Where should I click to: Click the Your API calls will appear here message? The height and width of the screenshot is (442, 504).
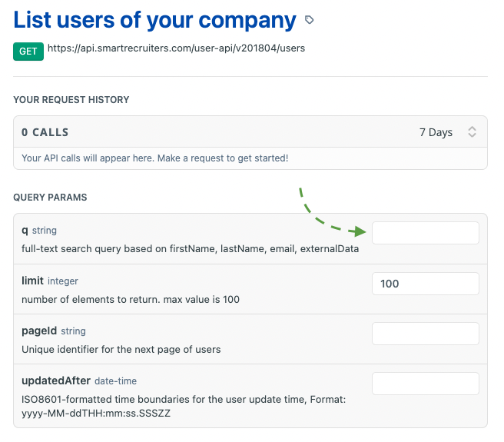155,158
